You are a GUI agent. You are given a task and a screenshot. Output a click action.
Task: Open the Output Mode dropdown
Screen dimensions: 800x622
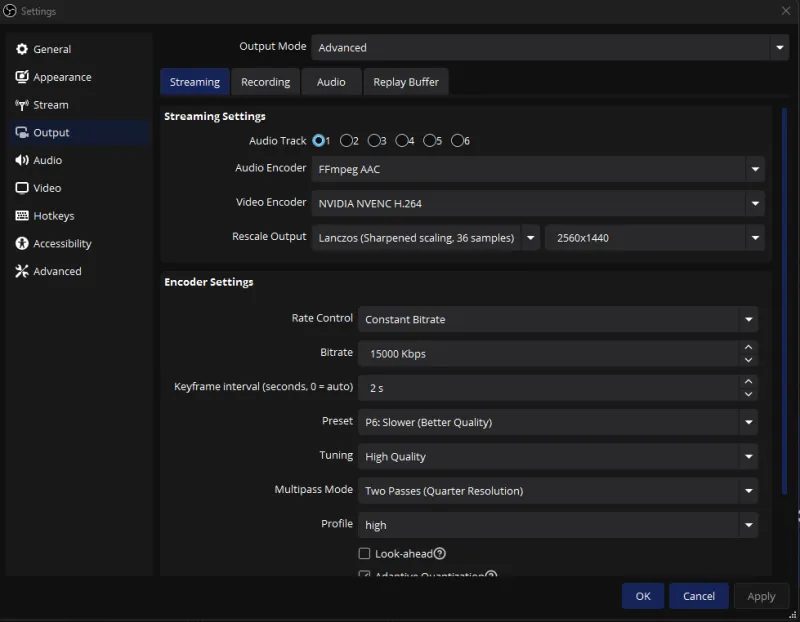click(x=550, y=47)
